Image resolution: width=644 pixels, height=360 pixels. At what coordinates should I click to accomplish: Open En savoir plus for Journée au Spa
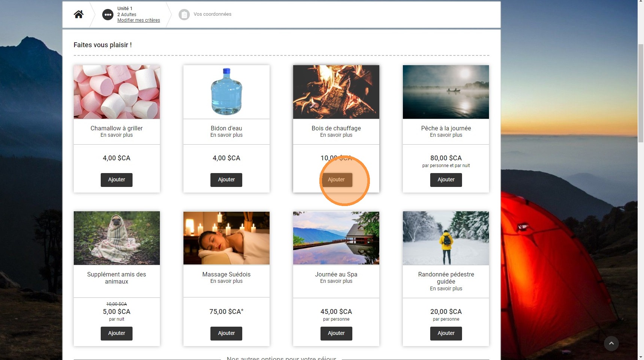pyautogui.click(x=336, y=281)
